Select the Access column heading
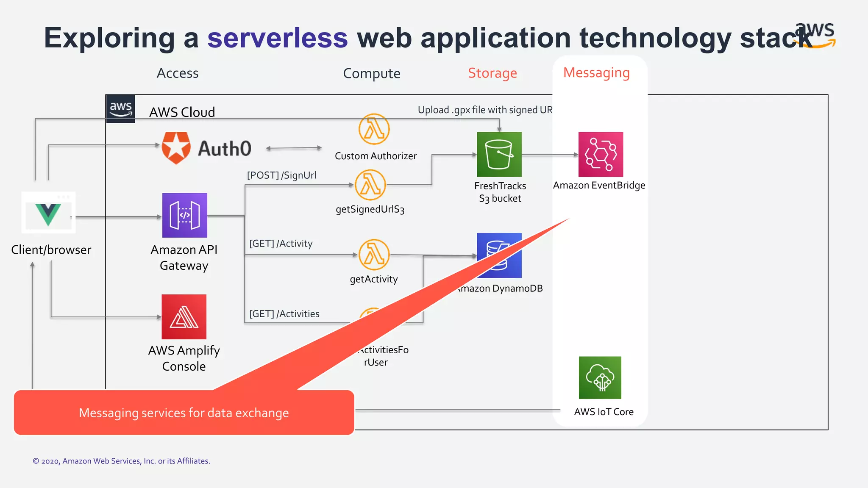Screen dimensions: 868x488 coord(177,73)
